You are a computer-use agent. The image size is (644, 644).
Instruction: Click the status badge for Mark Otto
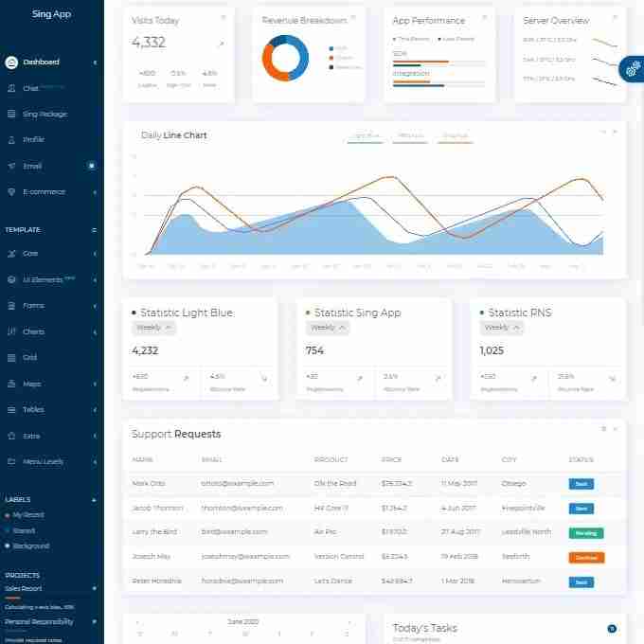(581, 484)
